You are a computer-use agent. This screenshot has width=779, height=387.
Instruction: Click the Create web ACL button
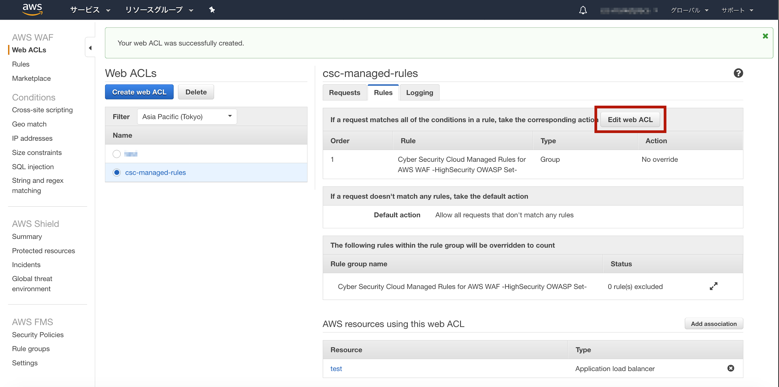point(139,92)
